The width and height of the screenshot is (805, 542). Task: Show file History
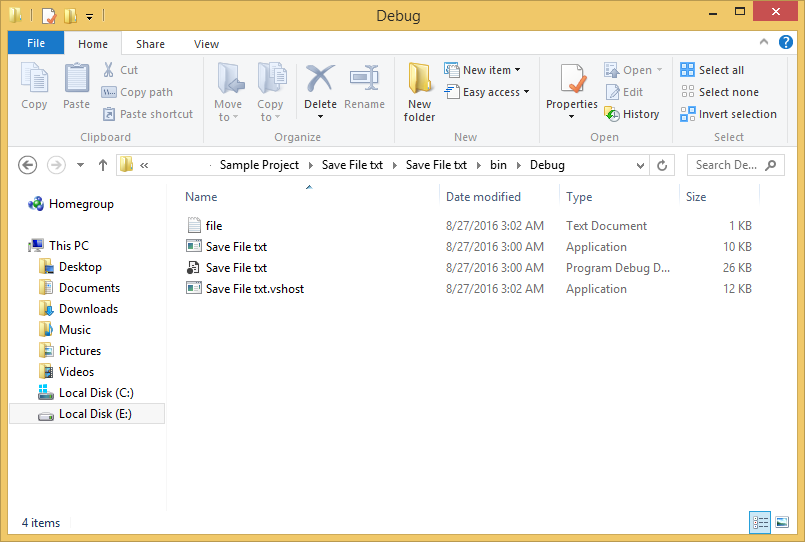click(632, 114)
